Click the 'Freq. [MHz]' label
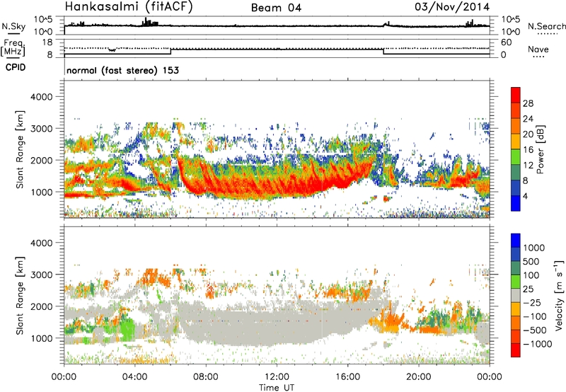 coord(13,47)
